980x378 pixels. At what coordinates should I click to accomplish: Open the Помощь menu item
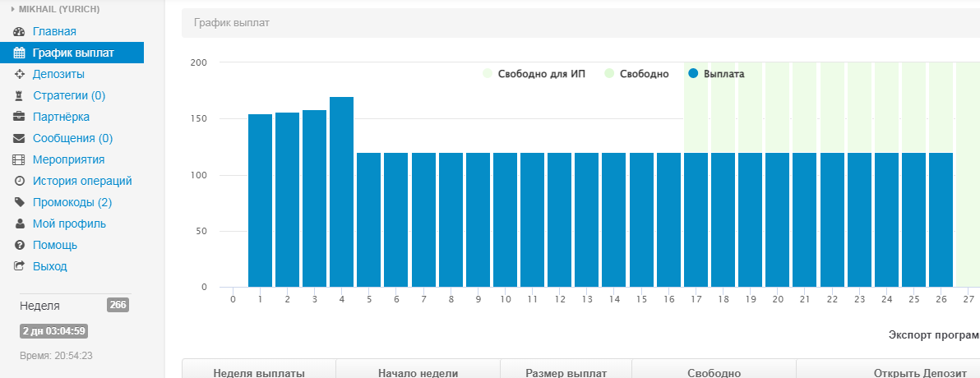pos(55,245)
